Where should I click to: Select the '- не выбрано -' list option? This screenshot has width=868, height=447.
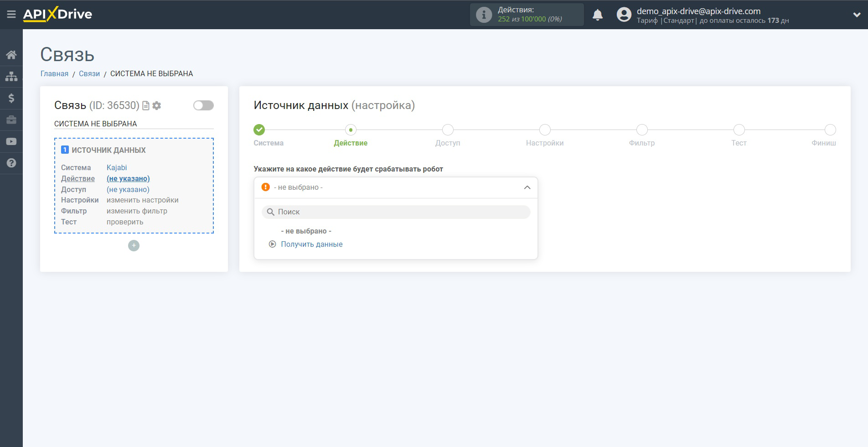(x=306, y=231)
